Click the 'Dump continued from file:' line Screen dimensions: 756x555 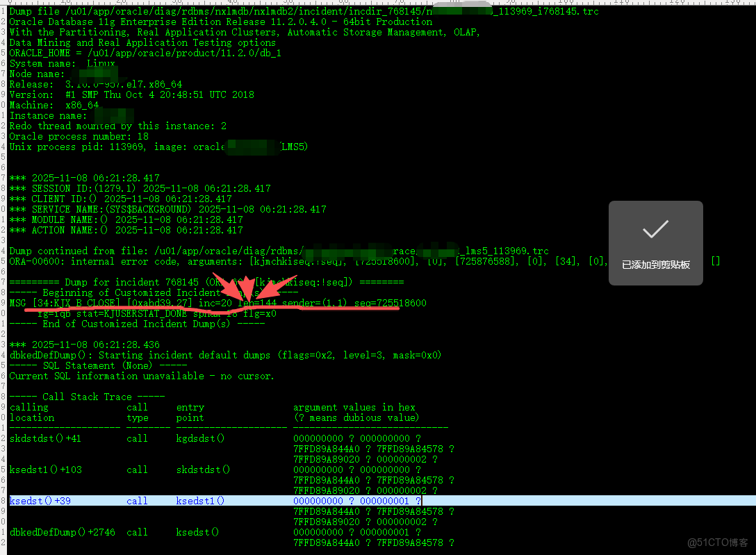click(x=279, y=251)
